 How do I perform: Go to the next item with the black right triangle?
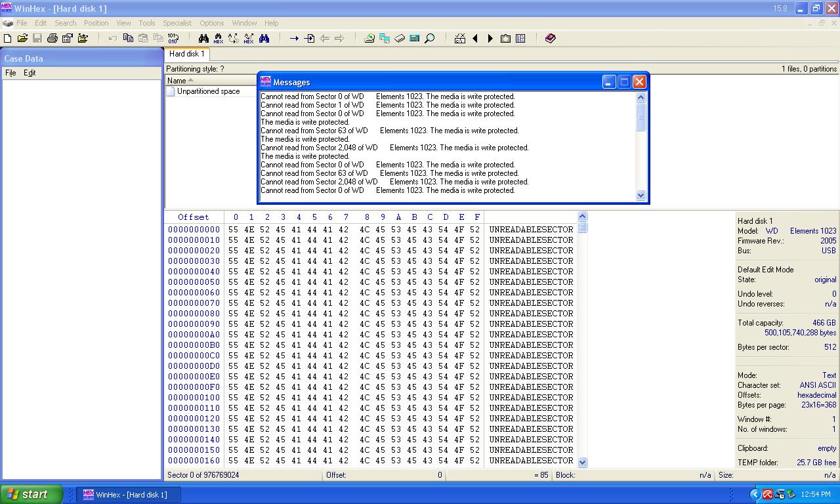coord(490,39)
